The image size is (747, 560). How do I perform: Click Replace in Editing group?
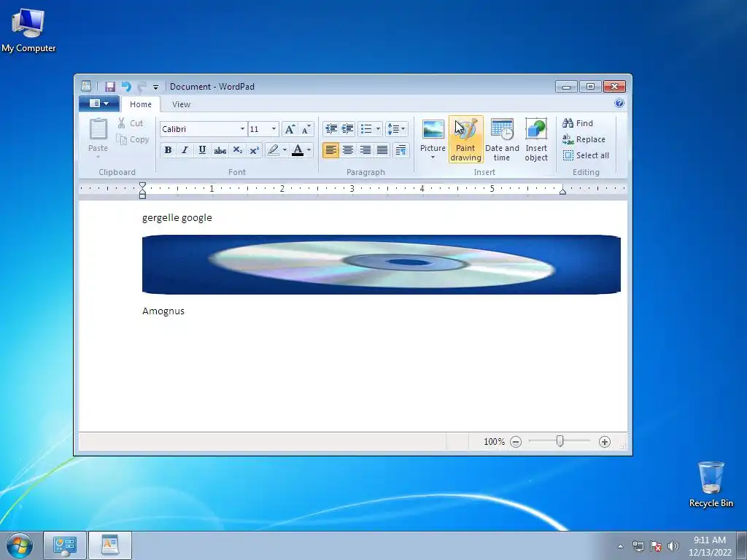584,139
